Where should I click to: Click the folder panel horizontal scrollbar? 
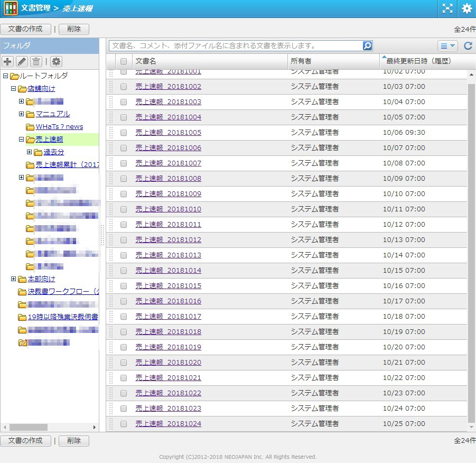[29, 427]
